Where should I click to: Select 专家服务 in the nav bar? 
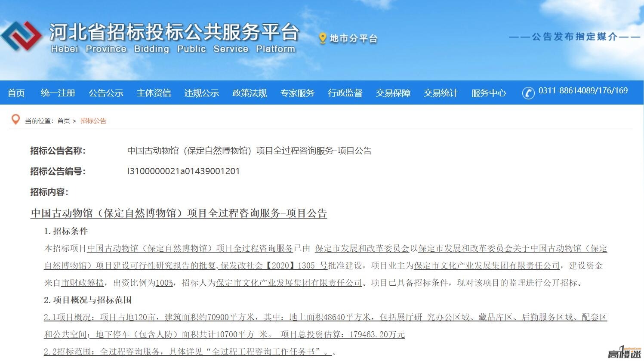(297, 93)
